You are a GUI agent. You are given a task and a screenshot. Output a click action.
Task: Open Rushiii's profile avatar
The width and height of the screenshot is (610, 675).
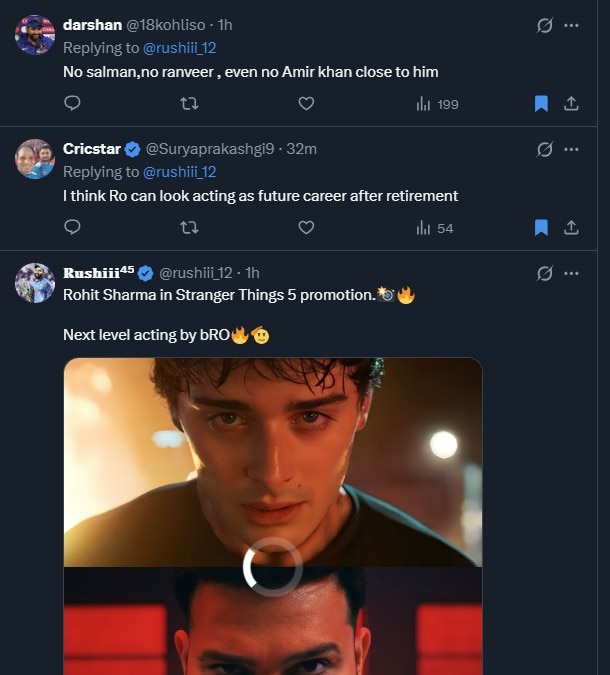(x=35, y=283)
